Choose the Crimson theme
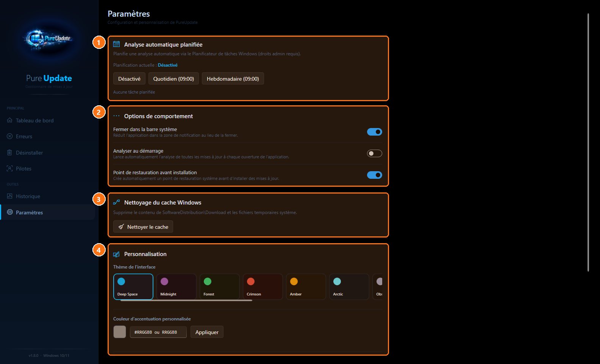 [263, 287]
